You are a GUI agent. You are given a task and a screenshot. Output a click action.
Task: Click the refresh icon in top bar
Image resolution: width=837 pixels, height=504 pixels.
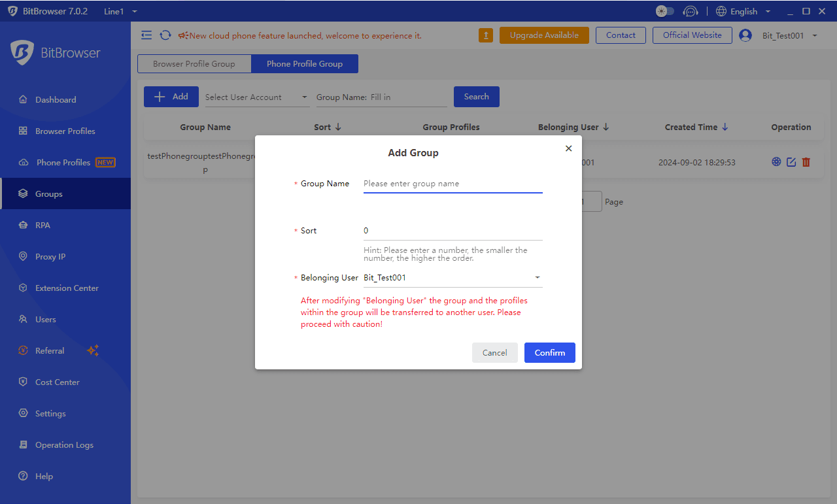165,35
